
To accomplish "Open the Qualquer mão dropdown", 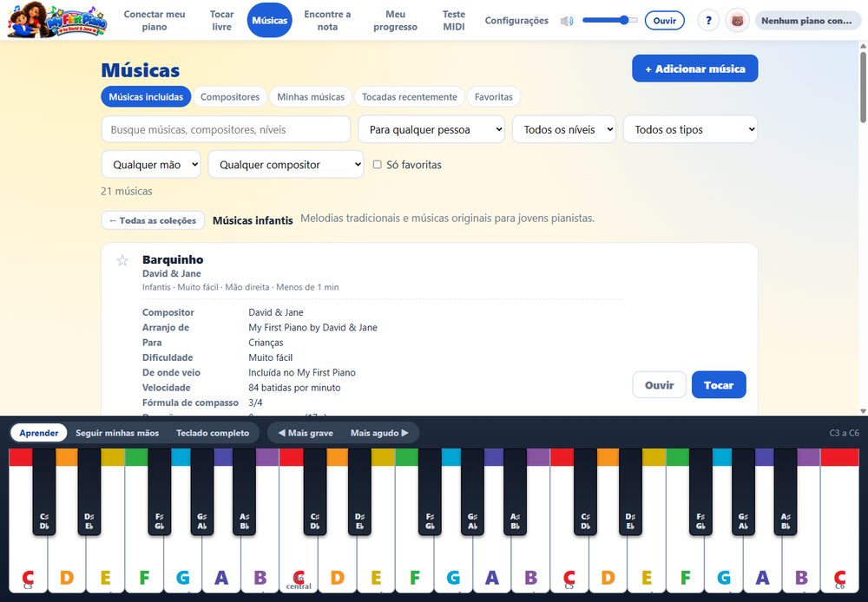I will point(151,164).
